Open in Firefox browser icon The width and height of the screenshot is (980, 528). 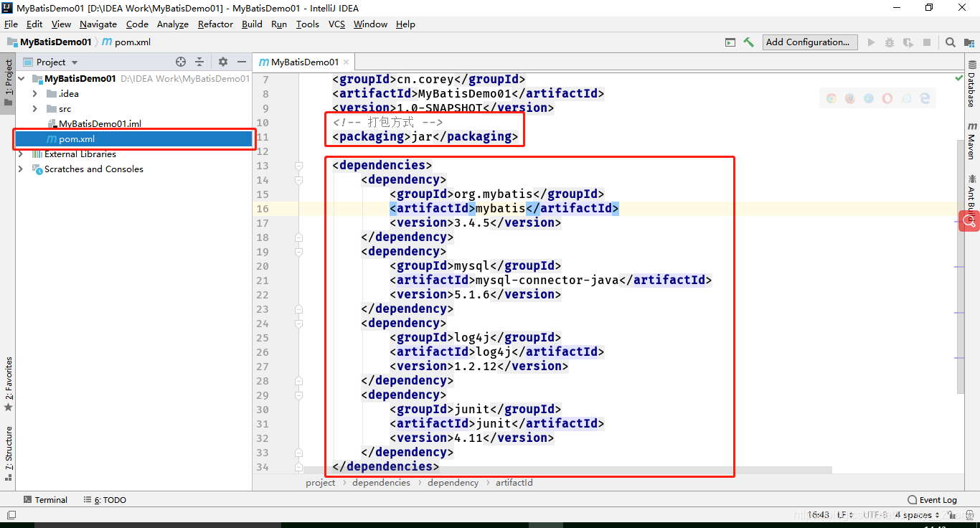click(x=850, y=98)
